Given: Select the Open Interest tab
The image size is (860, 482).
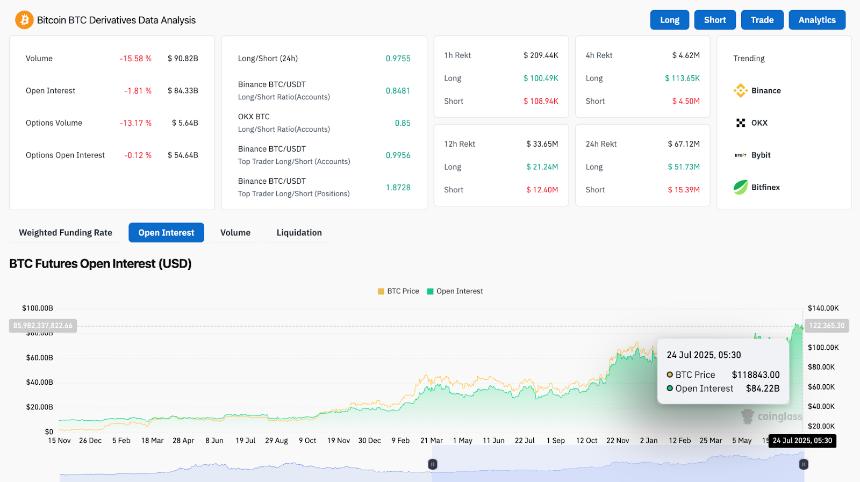Looking at the screenshot, I should [x=166, y=233].
